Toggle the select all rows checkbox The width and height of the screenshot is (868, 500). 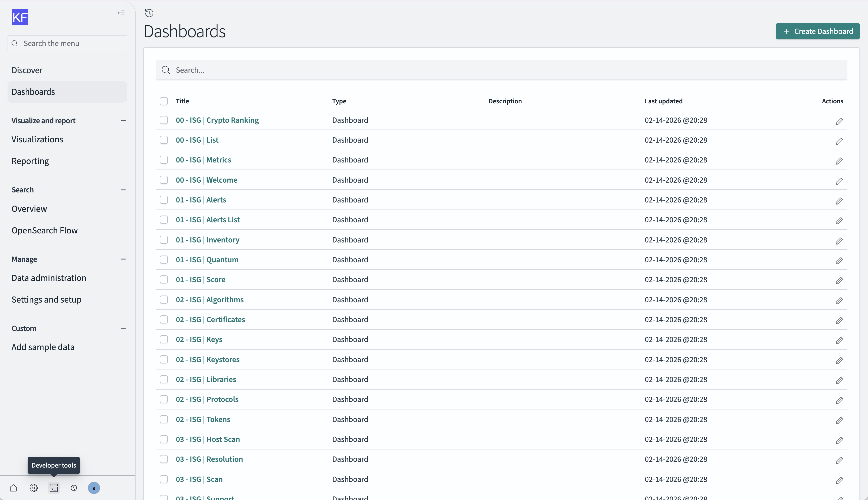click(x=164, y=101)
